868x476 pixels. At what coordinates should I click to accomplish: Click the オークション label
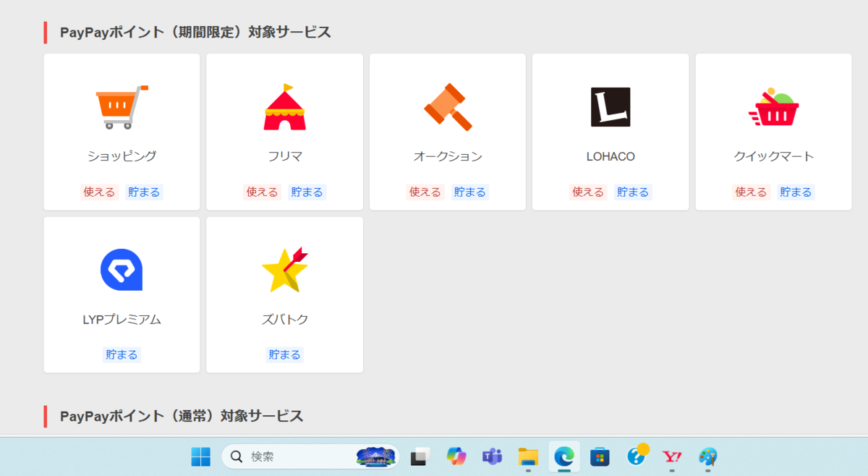click(x=448, y=156)
